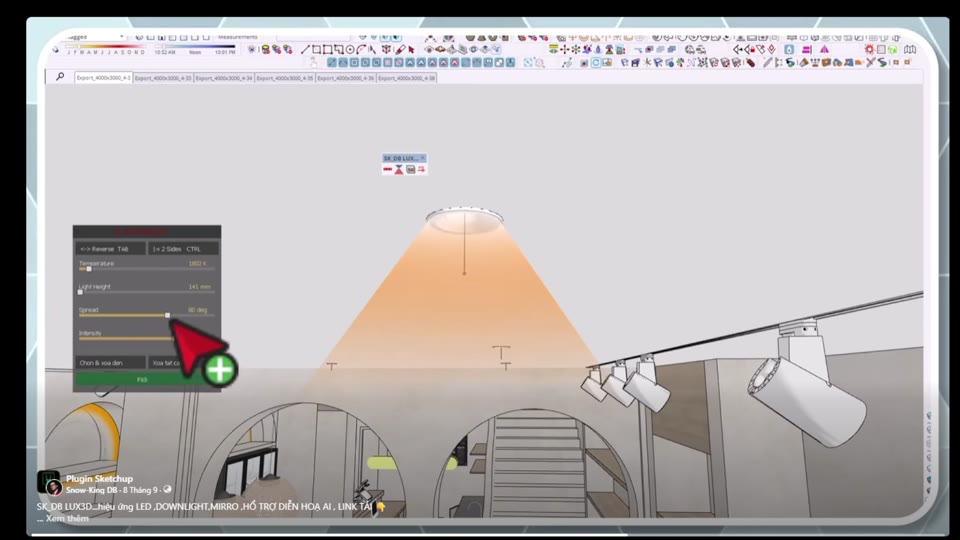This screenshot has width=960, height=540.
Task: Click the red Select arrow tool
Action: point(411,50)
